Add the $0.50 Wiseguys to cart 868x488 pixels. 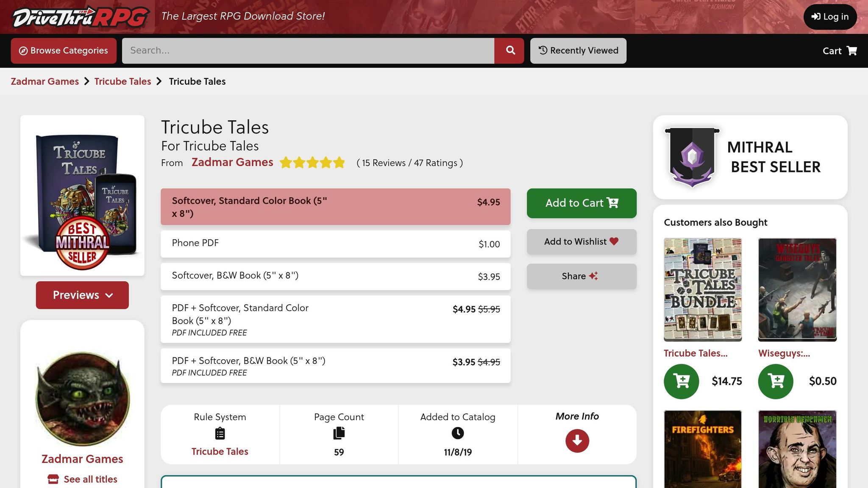click(776, 381)
